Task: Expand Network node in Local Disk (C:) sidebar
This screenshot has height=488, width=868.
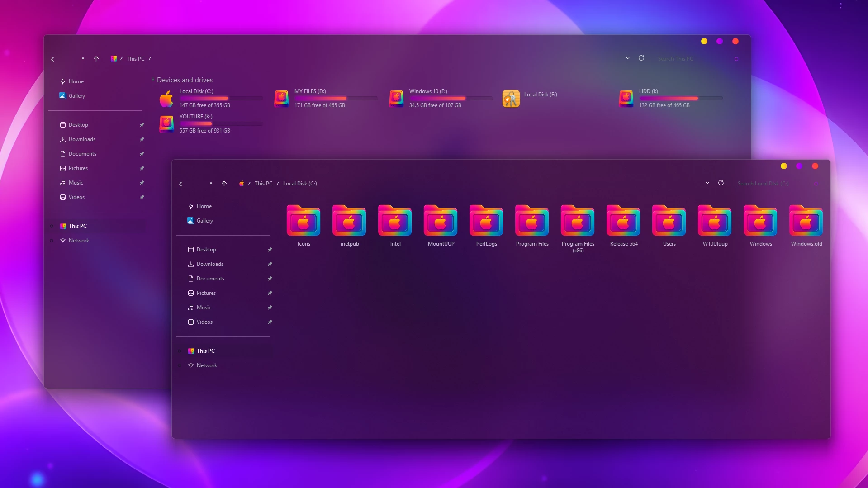Action: [180, 365]
